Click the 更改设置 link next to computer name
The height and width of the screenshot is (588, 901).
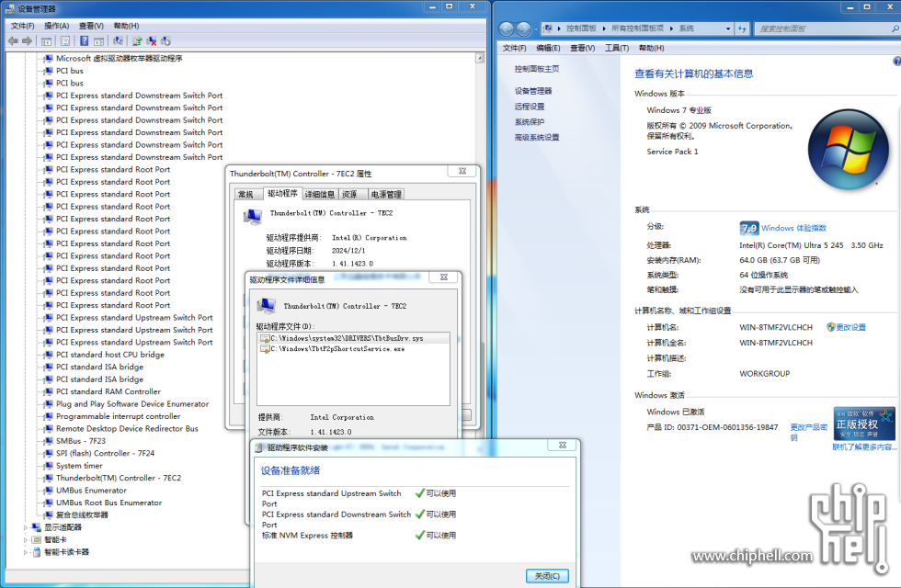tap(850, 327)
